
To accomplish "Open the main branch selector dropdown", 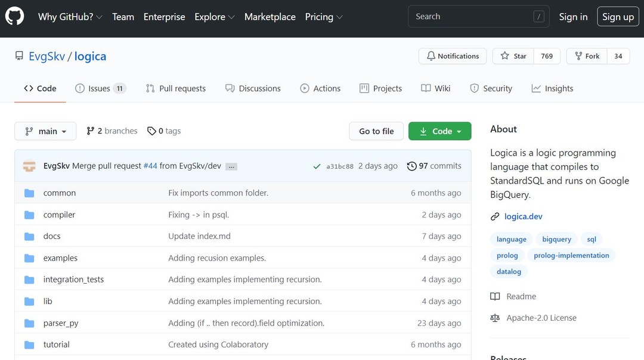I will [x=45, y=131].
